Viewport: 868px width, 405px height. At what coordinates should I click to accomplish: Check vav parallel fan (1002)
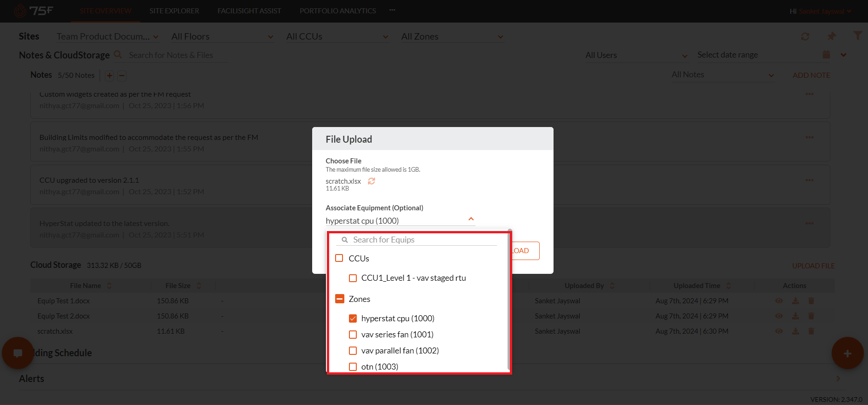(x=353, y=351)
